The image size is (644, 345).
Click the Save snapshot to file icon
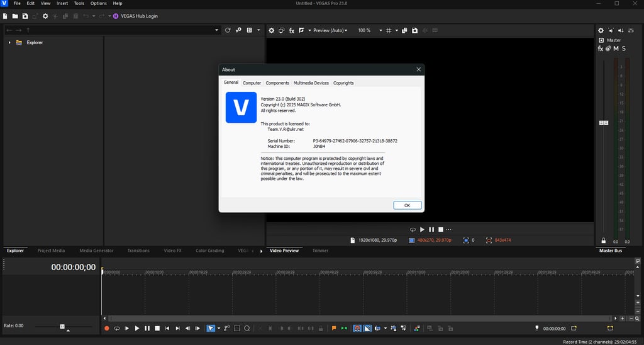tap(414, 30)
